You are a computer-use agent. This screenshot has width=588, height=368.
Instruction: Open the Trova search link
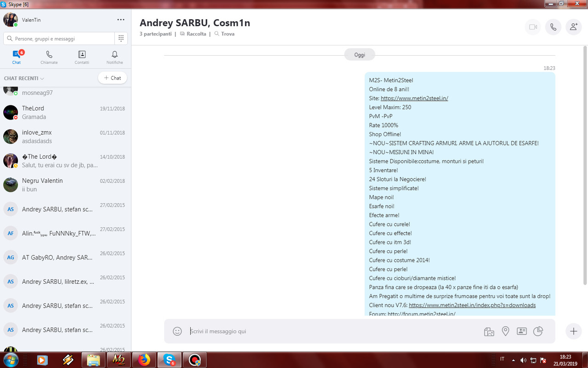[224, 34]
